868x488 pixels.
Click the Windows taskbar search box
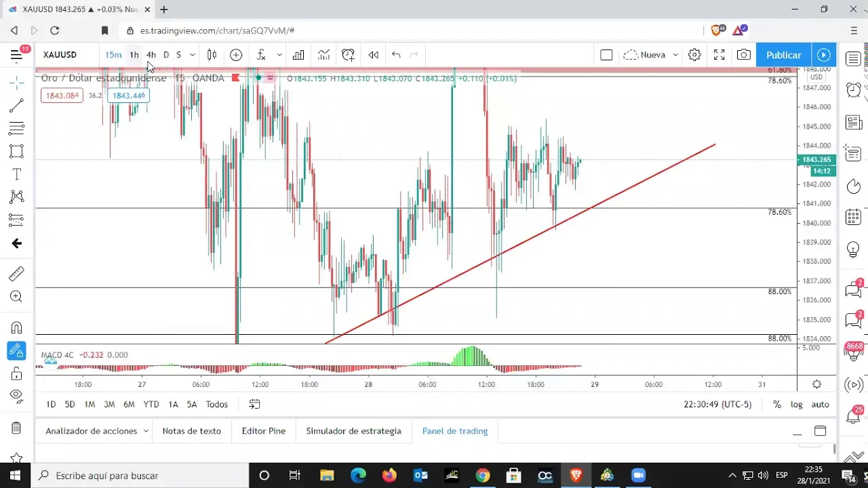click(x=142, y=476)
